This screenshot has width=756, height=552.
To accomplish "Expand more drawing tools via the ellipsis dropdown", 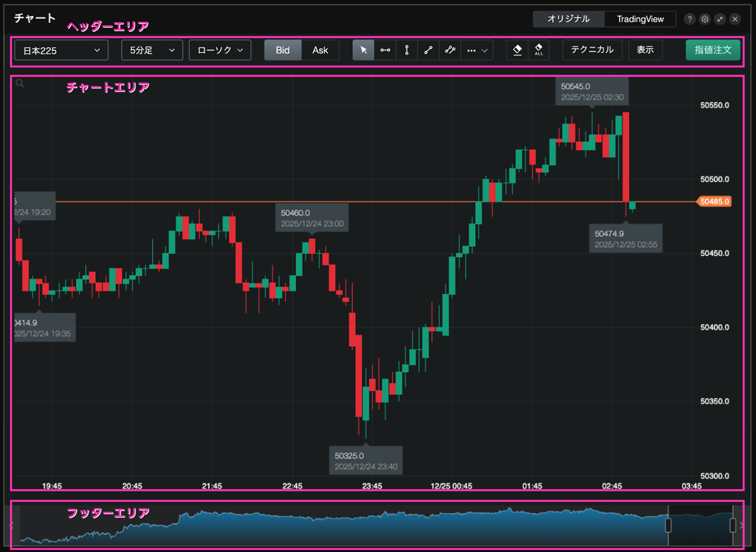I will (x=477, y=50).
